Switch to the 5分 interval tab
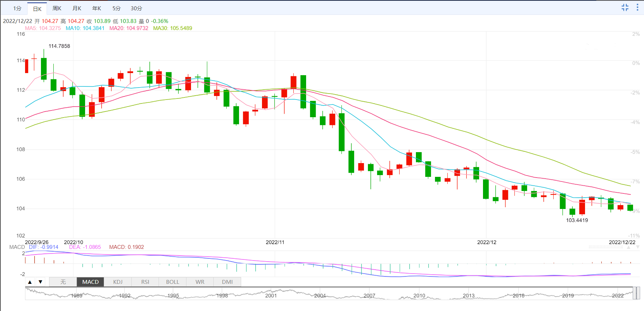The width and height of the screenshot is (644, 311). [x=117, y=8]
